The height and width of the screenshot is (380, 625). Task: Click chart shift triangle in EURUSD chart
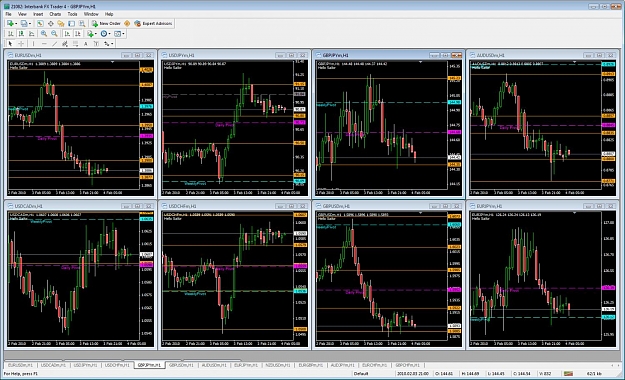(x=112, y=62)
